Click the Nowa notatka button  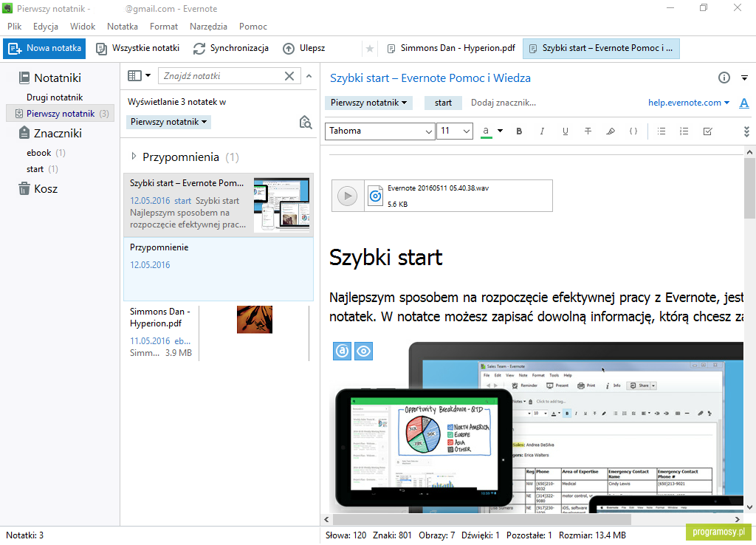coord(44,48)
